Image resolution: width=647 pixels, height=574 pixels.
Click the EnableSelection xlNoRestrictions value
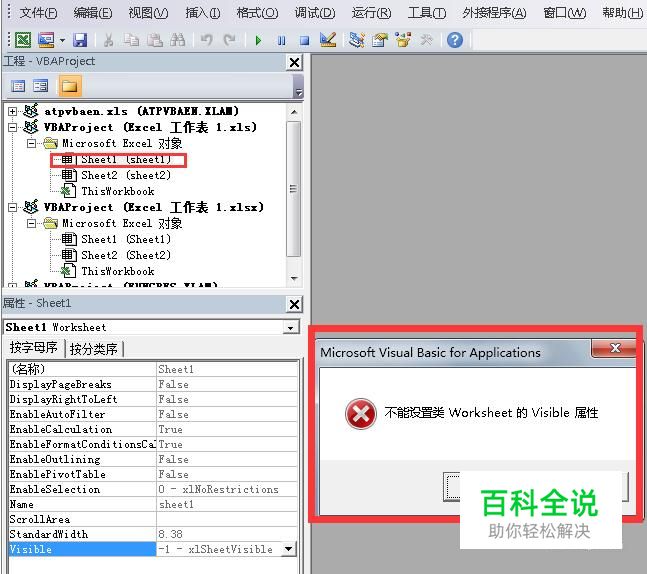(226, 489)
